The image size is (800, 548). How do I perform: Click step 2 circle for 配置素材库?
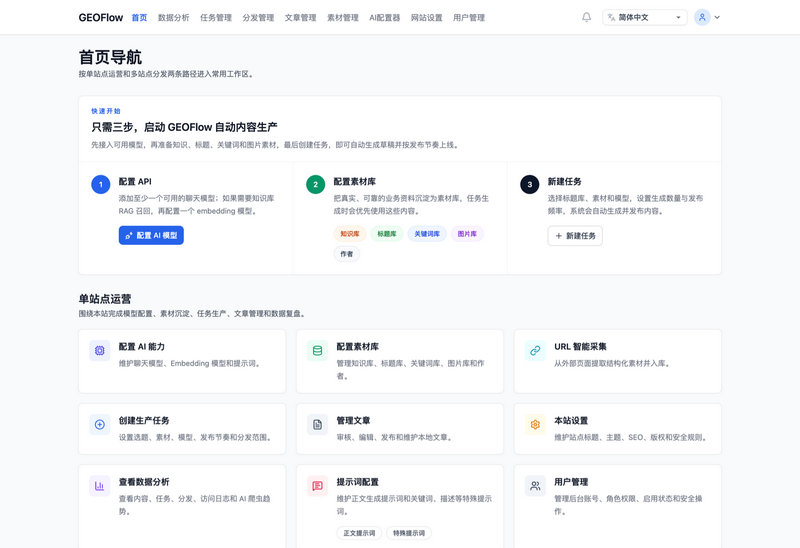click(315, 184)
